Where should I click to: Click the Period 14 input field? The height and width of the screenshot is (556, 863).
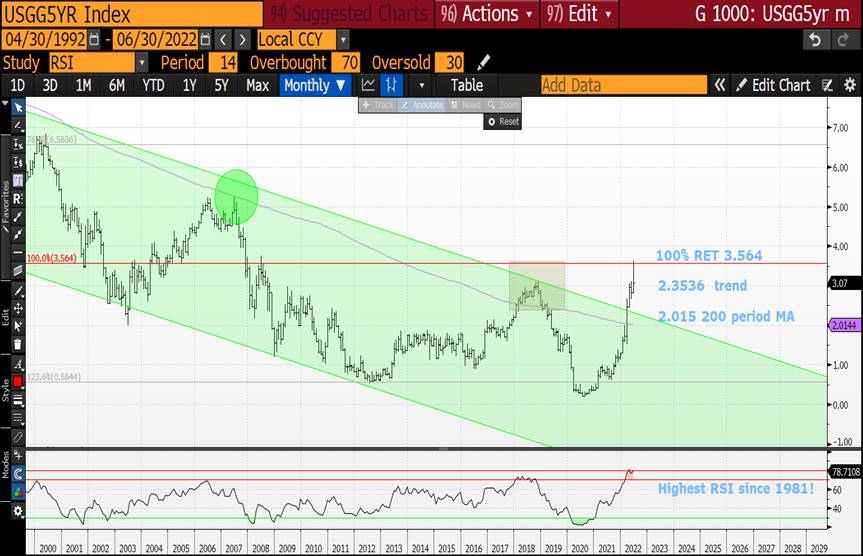coord(223,63)
